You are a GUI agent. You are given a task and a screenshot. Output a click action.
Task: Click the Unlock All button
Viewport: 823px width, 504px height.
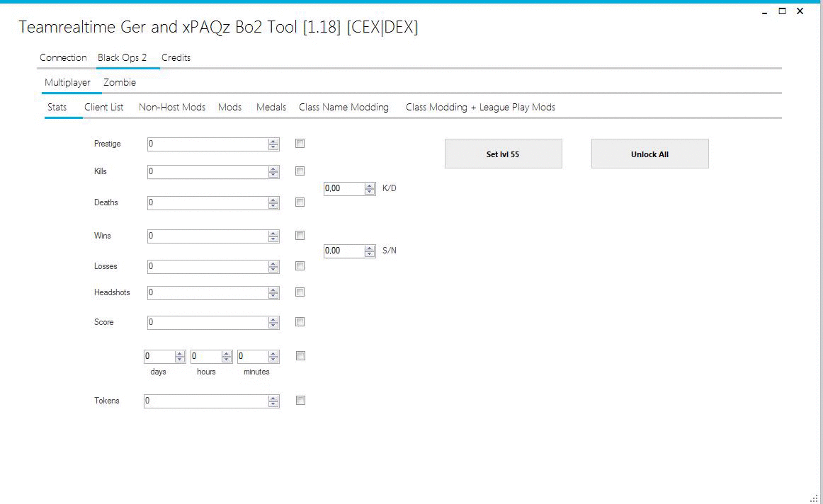[x=649, y=154]
